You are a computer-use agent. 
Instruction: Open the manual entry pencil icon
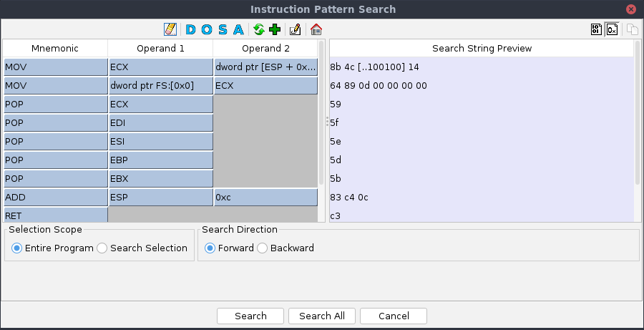coord(295,29)
